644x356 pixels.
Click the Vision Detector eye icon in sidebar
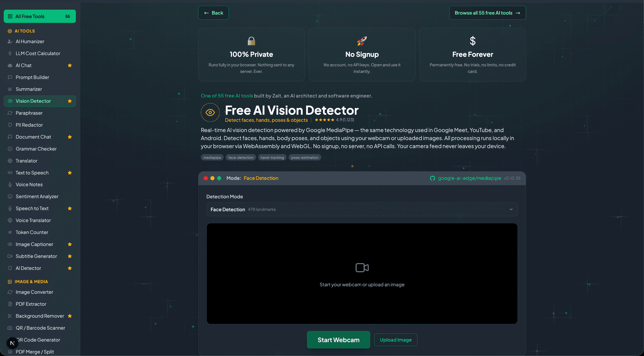tap(10, 101)
